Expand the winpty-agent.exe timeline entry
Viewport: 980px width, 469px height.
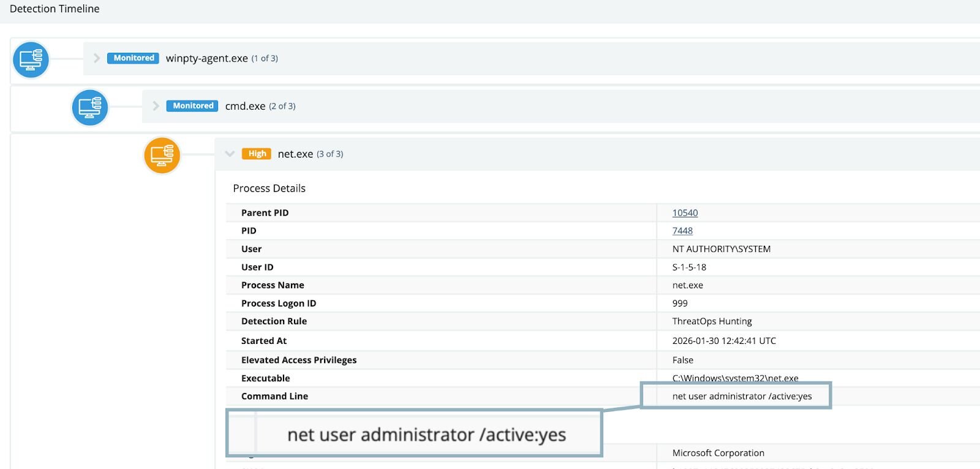tap(97, 58)
